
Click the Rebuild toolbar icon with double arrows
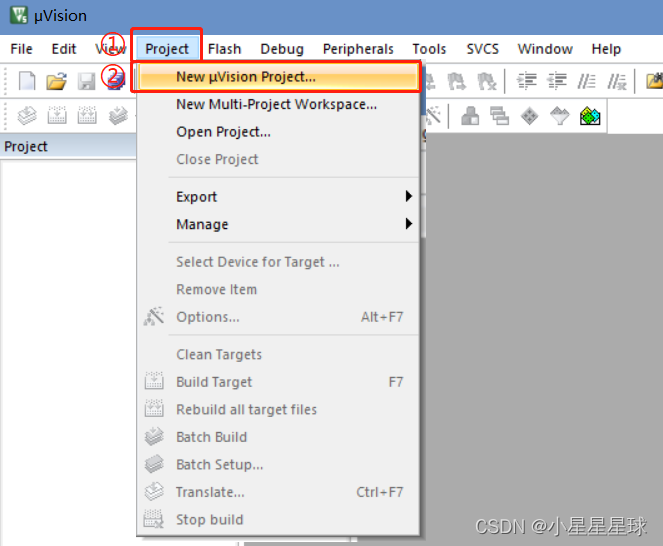(87, 115)
